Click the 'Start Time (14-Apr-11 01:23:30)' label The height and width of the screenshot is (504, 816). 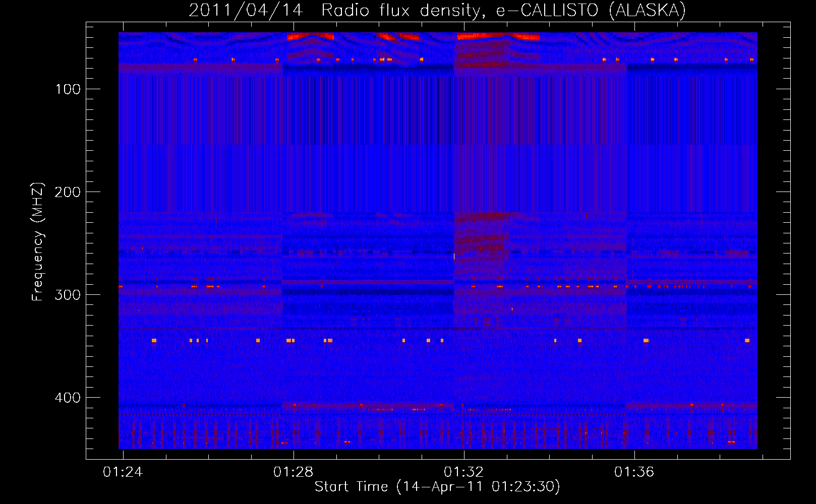click(x=437, y=487)
